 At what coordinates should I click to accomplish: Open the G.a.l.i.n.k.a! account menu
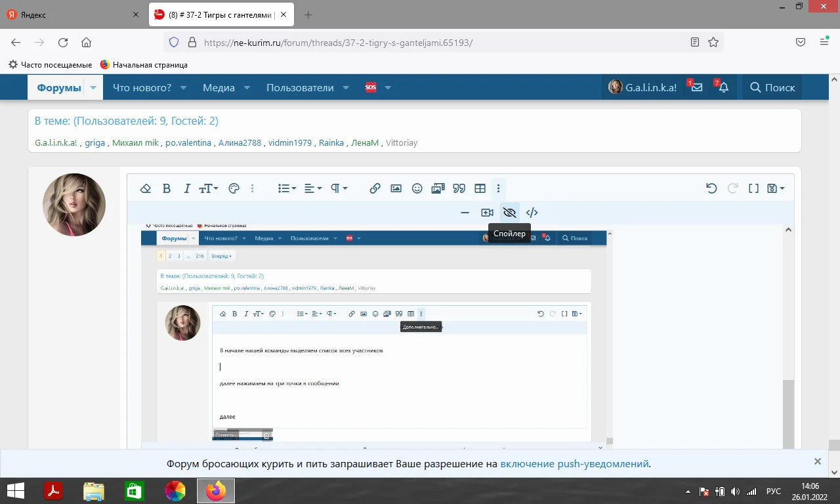click(642, 87)
